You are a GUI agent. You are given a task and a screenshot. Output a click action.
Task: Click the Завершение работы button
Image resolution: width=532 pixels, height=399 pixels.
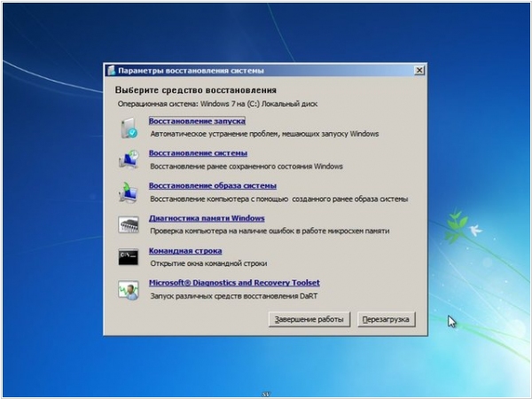[x=309, y=319]
